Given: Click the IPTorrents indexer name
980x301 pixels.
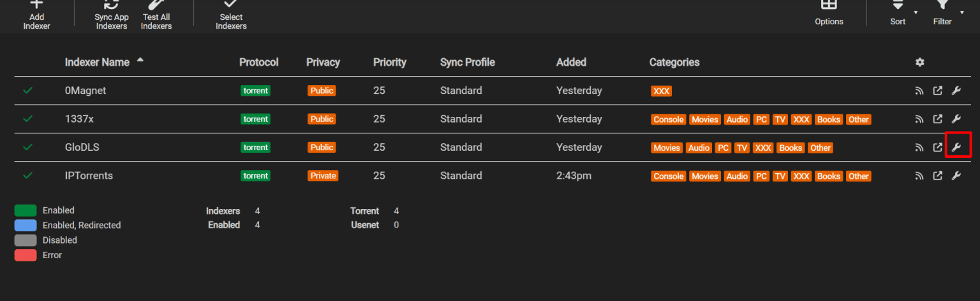Looking at the screenshot, I should click(89, 176).
